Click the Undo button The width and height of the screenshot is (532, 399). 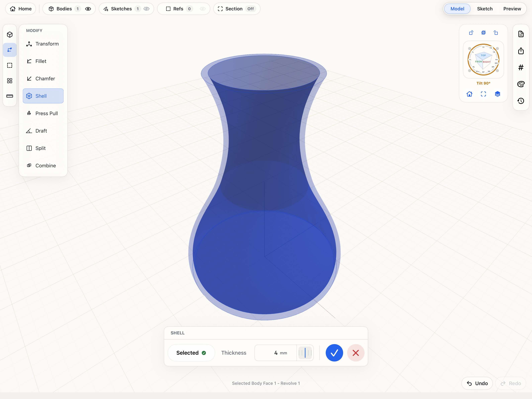coord(477,383)
